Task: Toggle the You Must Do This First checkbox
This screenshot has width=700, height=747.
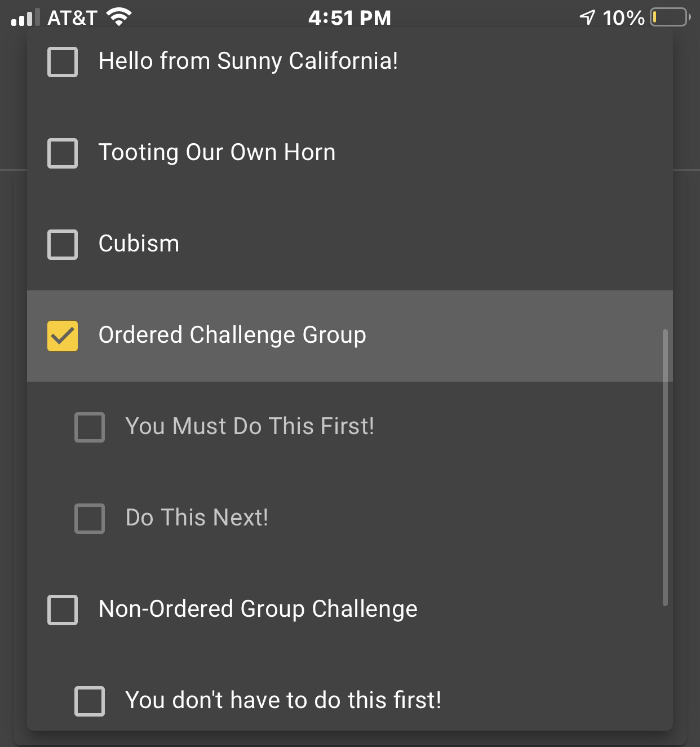Action: tap(90, 427)
